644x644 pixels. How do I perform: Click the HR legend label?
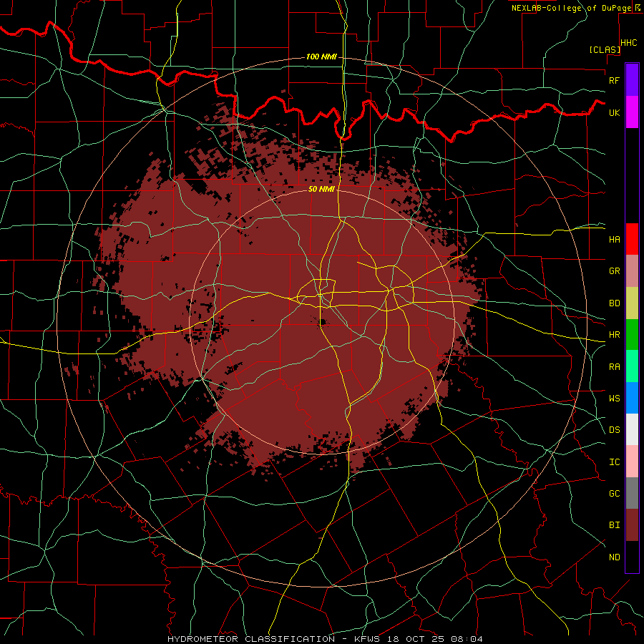coord(614,335)
